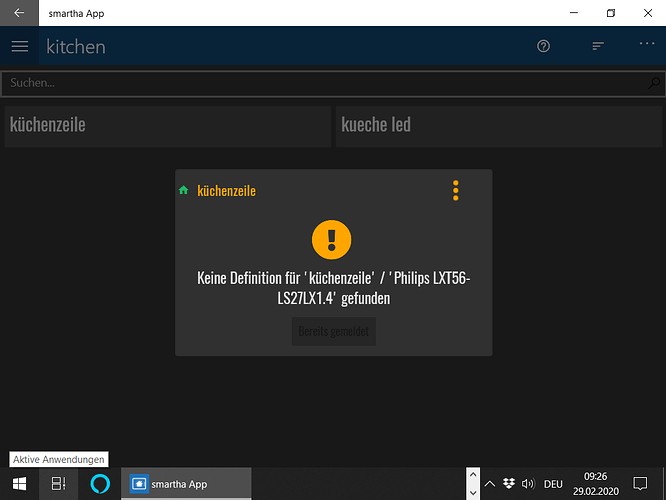
Task: Open the volume speaker tray icon
Action: [x=528, y=483]
